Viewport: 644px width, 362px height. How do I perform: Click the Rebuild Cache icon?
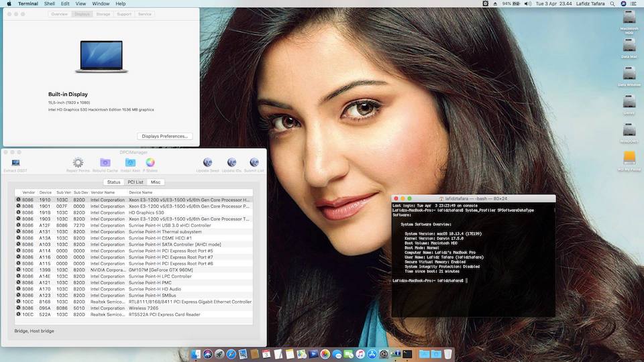(105, 162)
